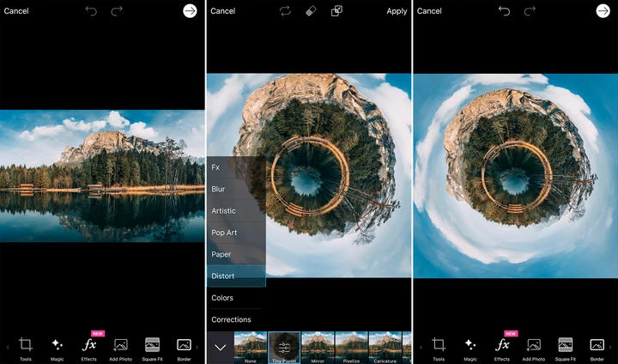Tap the undo arrow on the left screen
This screenshot has height=364, width=618.
(91, 11)
